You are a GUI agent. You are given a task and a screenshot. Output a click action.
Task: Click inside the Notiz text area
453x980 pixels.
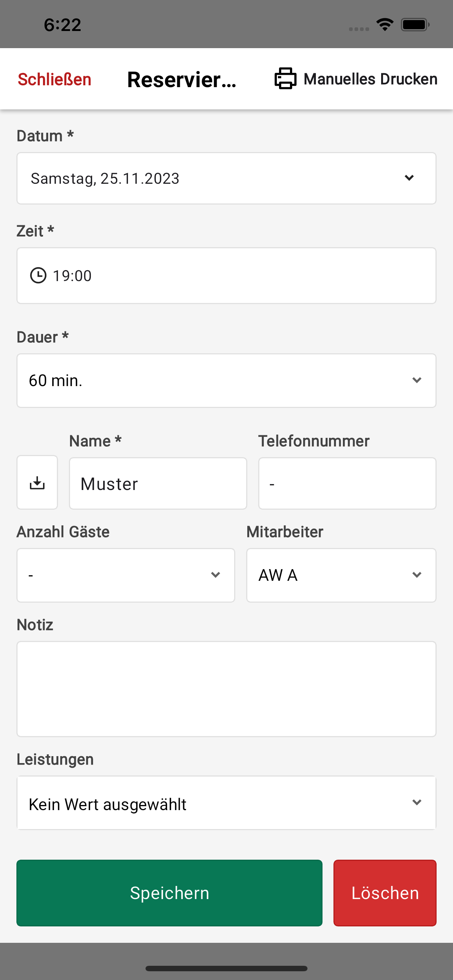[226, 689]
